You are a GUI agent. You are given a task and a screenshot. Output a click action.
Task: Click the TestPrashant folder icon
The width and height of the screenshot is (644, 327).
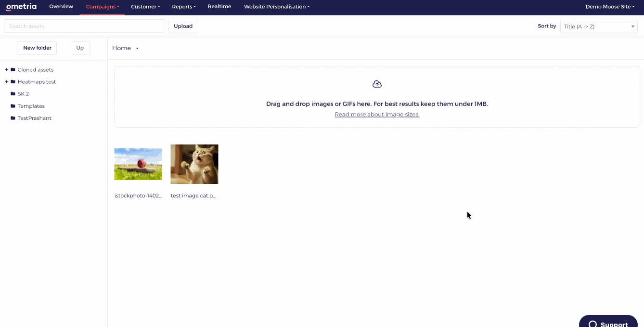point(13,118)
